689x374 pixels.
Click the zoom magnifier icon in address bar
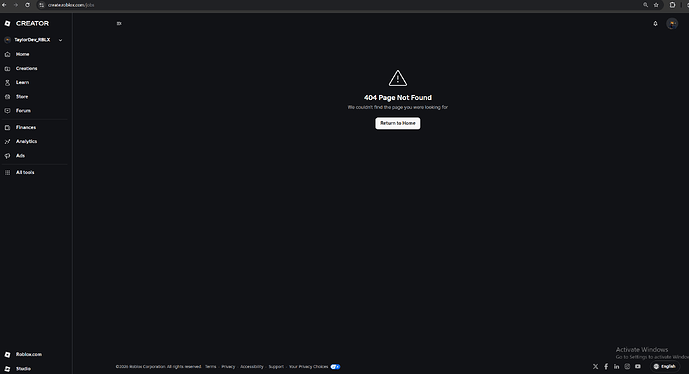[x=645, y=5]
